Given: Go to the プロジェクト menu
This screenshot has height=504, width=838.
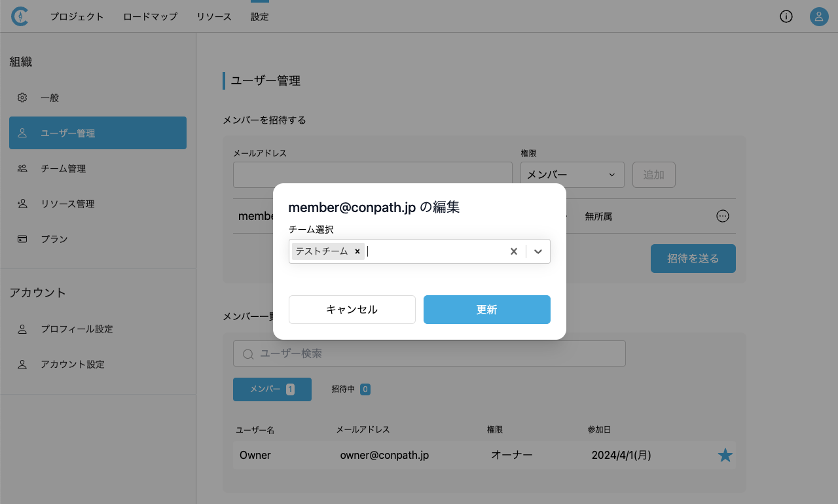Looking at the screenshot, I should click(x=77, y=17).
